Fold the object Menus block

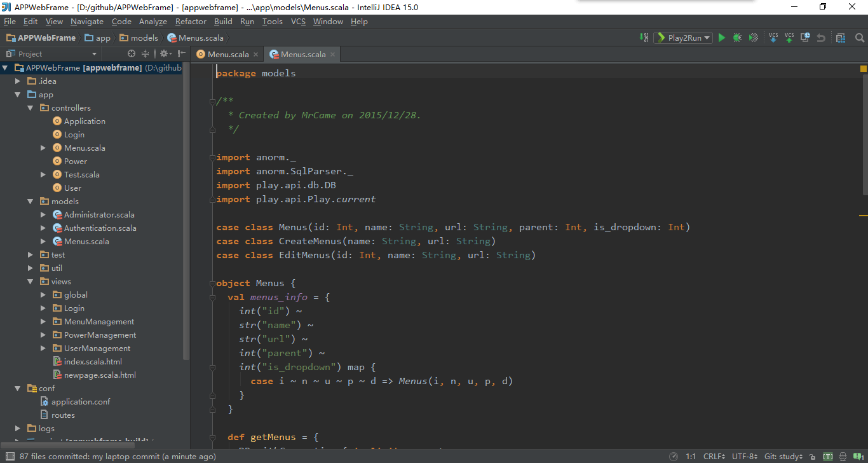(213, 283)
